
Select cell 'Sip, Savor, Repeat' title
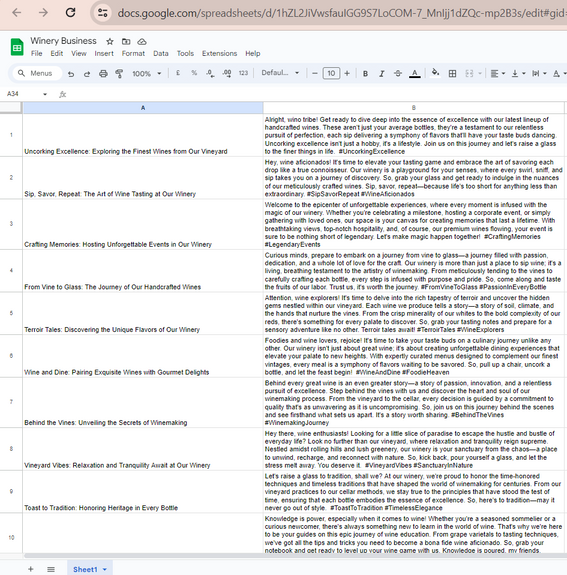point(143,177)
